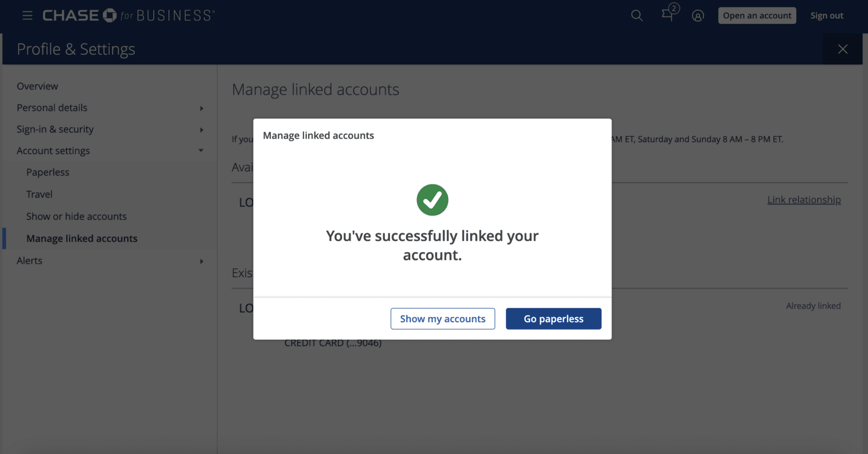The height and width of the screenshot is (454, 868).
Task: Click the profile account icon
Action: 698,15
